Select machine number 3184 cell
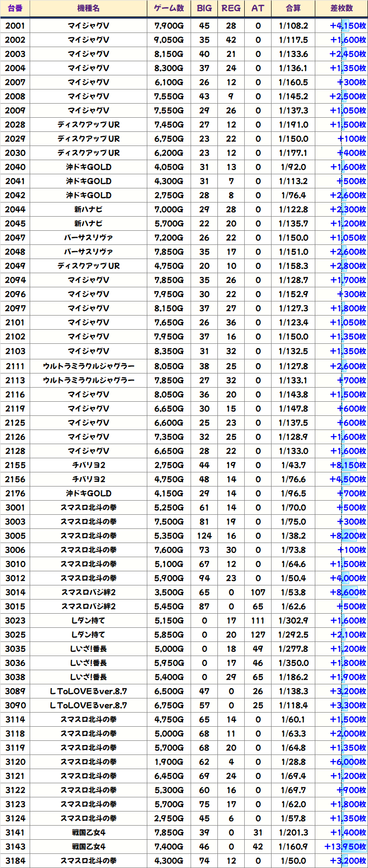The width and height of the screenshot is (368, 868). pos(15,861)
